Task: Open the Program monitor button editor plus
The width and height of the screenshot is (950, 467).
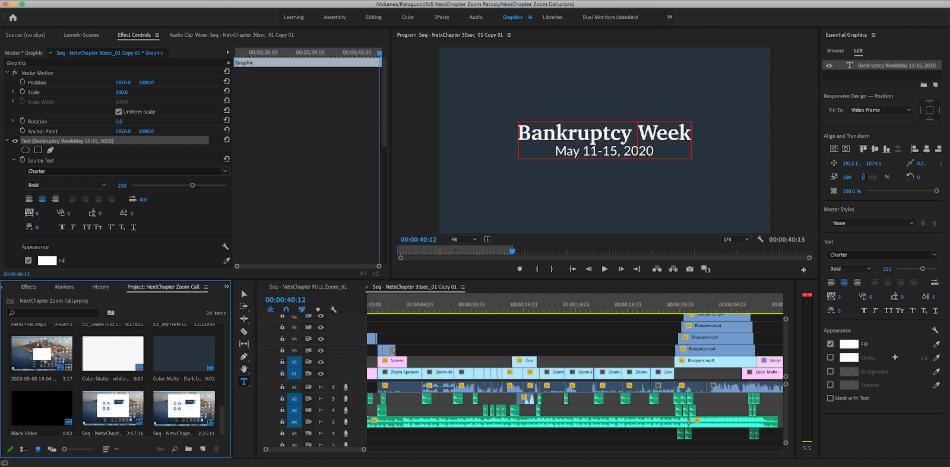Action: (803, 270)
